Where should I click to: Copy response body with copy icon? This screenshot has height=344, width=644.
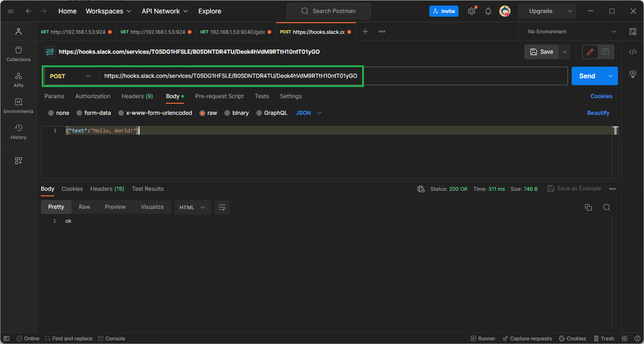point(588,207)
